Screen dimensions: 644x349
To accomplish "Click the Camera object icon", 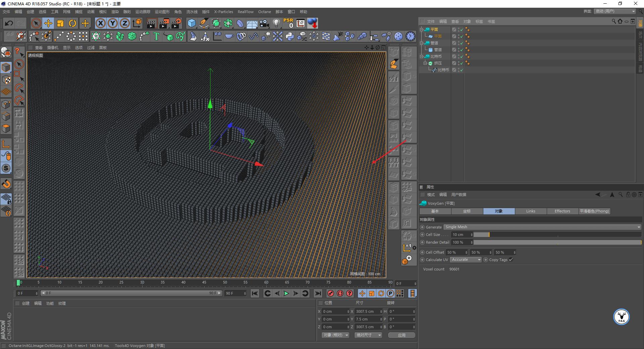I will click(264, 23).
